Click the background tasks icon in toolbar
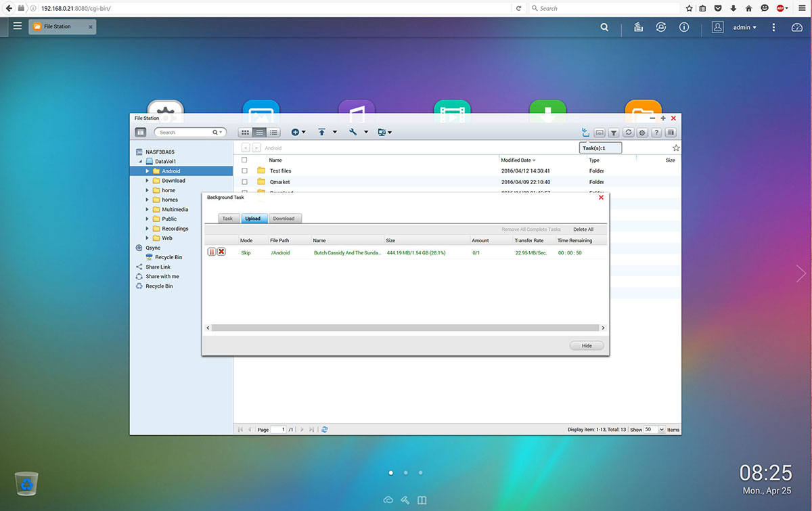 (585, 133)
